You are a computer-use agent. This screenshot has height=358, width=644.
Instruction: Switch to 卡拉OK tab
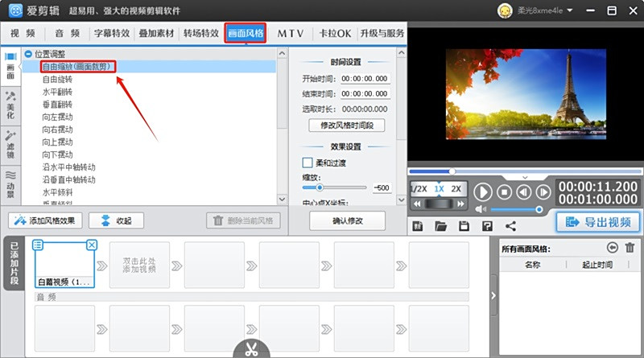[x=335, y=33]
